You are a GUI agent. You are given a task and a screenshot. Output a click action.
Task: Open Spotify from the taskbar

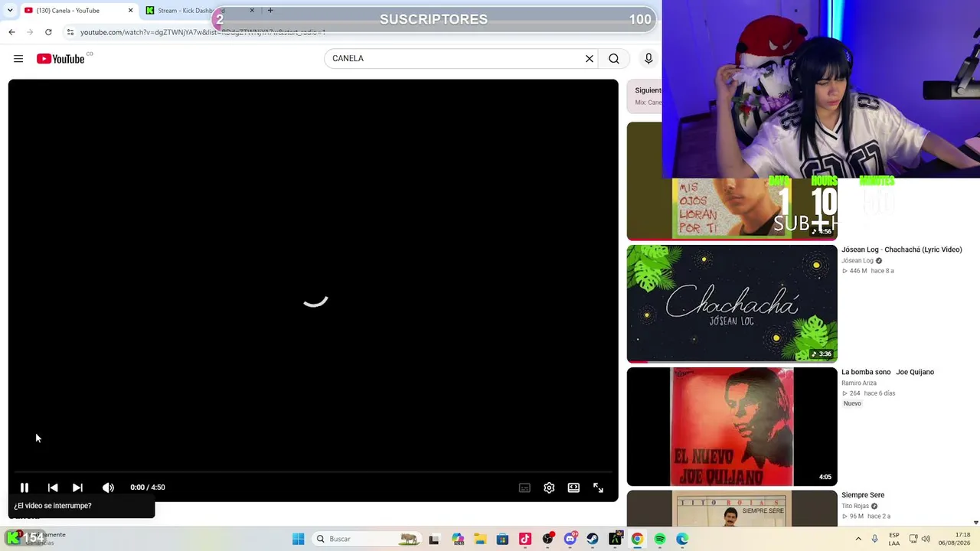(x=660, y=539)
